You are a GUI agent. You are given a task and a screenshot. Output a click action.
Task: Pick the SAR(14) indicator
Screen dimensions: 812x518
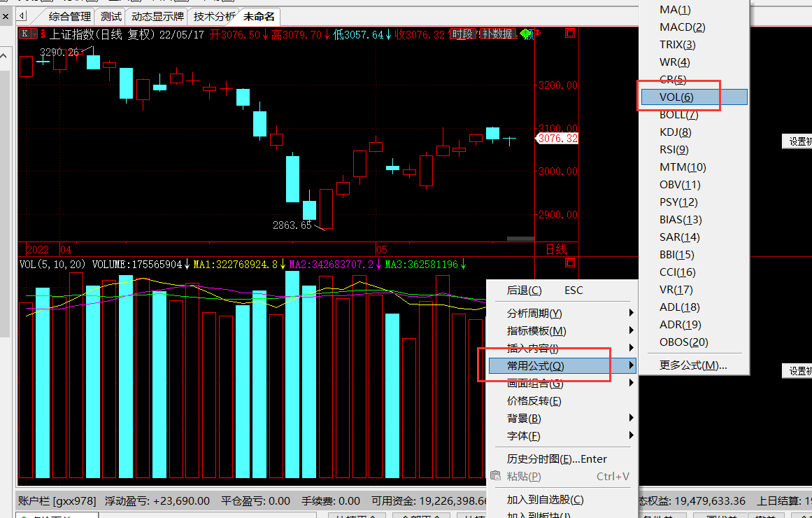(694, 237)
